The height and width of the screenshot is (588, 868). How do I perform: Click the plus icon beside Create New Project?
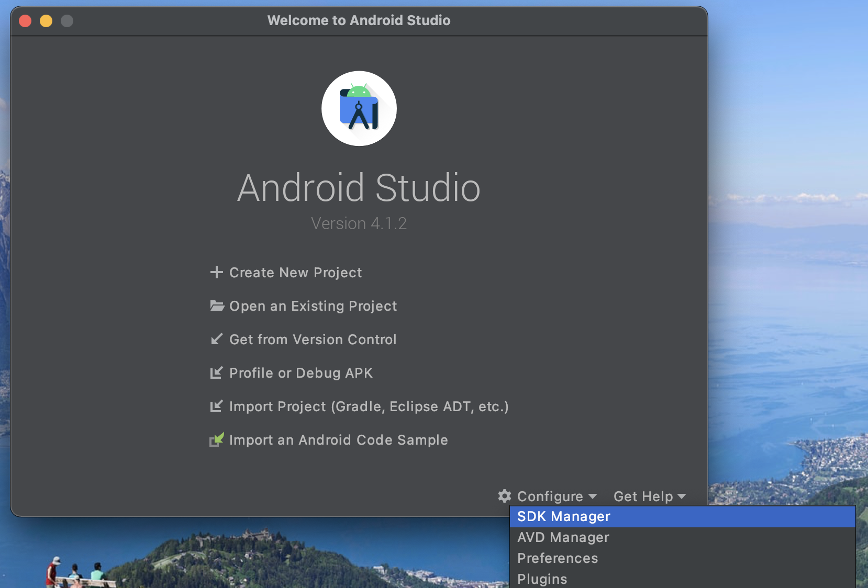click(x=216, y=272)
